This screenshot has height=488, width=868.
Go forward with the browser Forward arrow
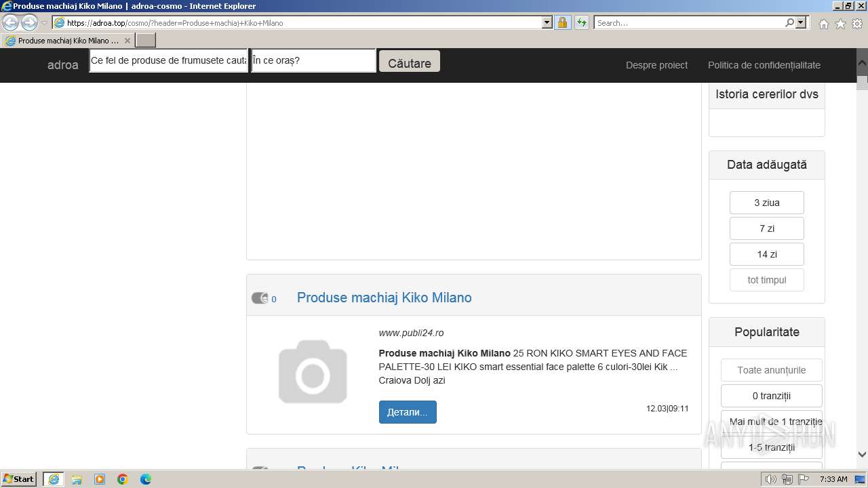(x=29, y=22)
